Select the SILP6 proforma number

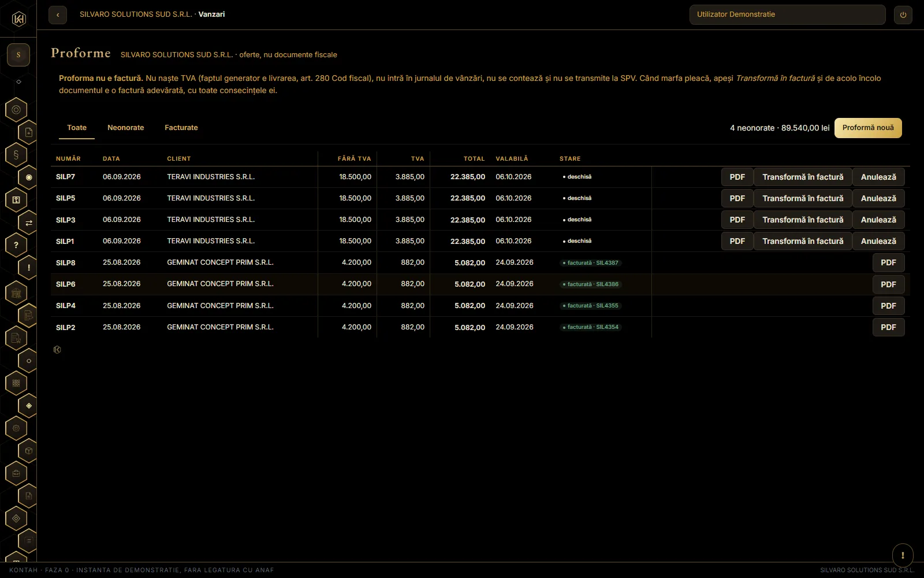click(x=66, y=284)
